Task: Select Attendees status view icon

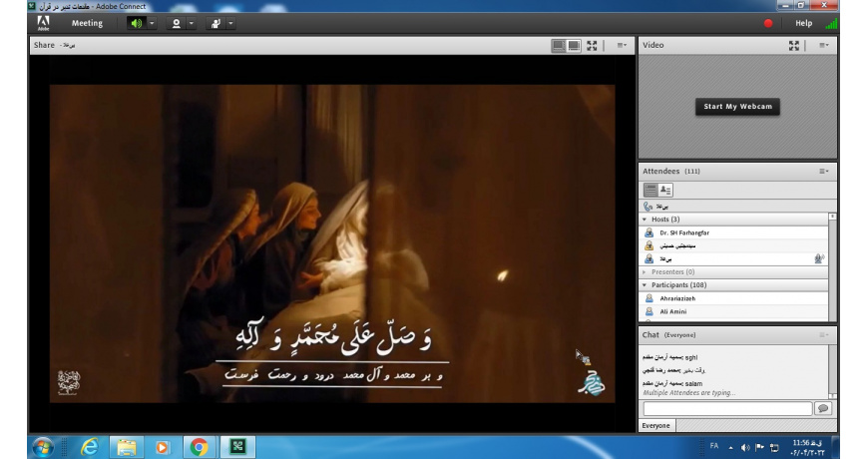Action: (x=665, y=190)
